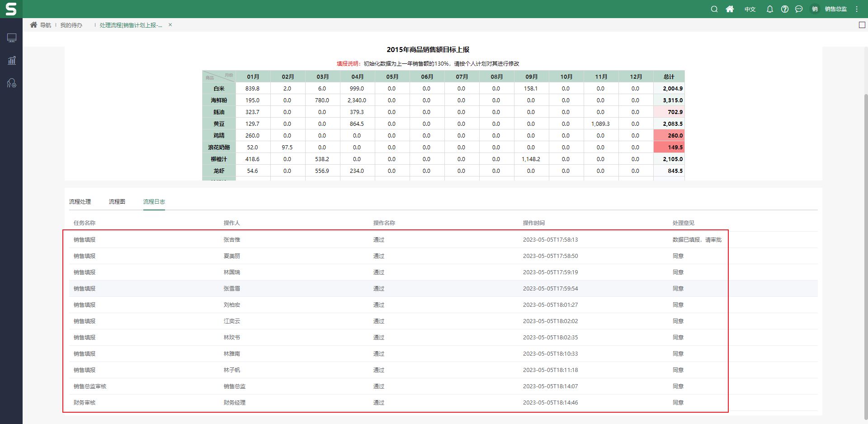Click the home icon beside 导航 breadcrumb
The height and width of the screenshot is (424, 868).
click(x=33, y=25)
